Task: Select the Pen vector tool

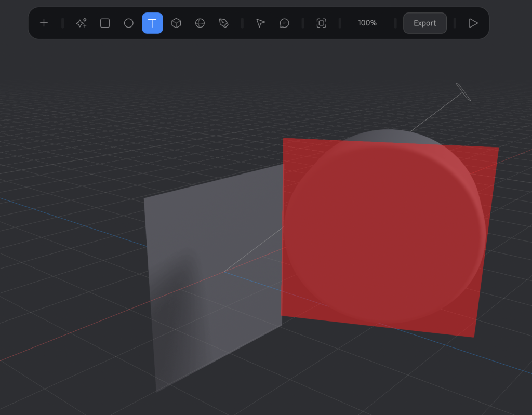Action: click(224, 23)
